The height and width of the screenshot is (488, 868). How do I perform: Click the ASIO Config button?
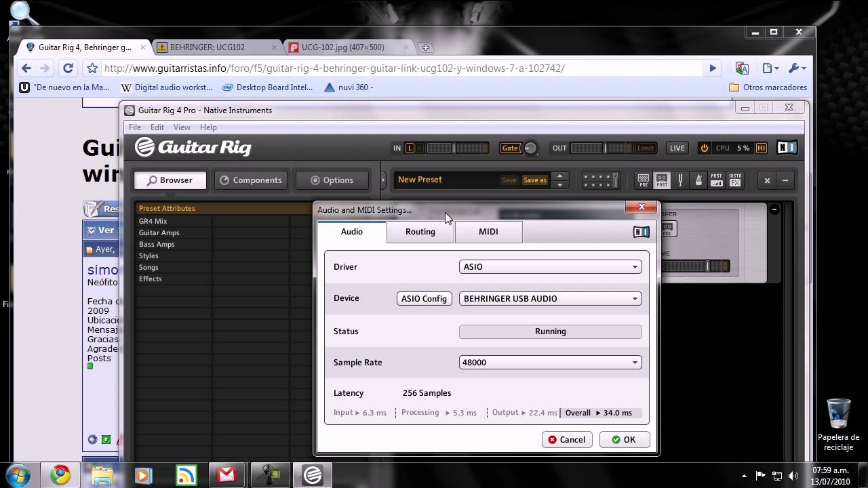point(424,299)
